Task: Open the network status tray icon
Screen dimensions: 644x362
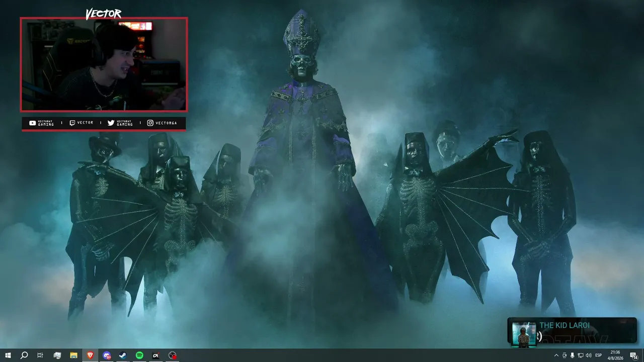Action: (581, 355)
